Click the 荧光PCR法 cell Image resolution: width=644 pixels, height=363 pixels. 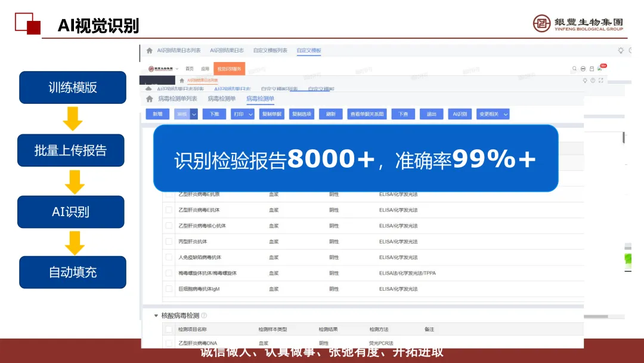point(381,343)
